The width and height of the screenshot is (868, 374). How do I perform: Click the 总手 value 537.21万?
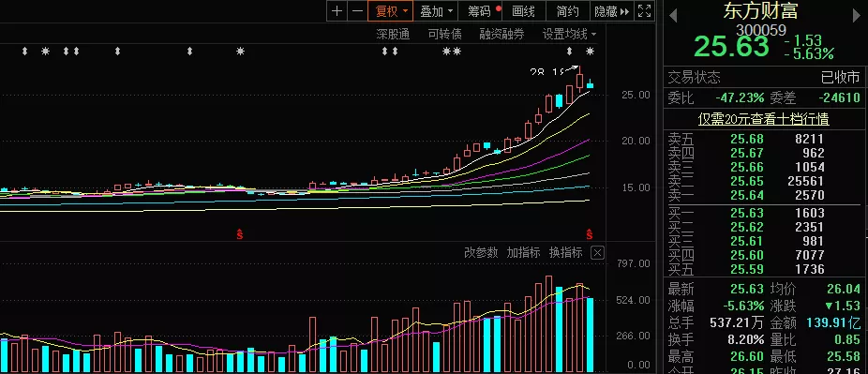point(737,322)
